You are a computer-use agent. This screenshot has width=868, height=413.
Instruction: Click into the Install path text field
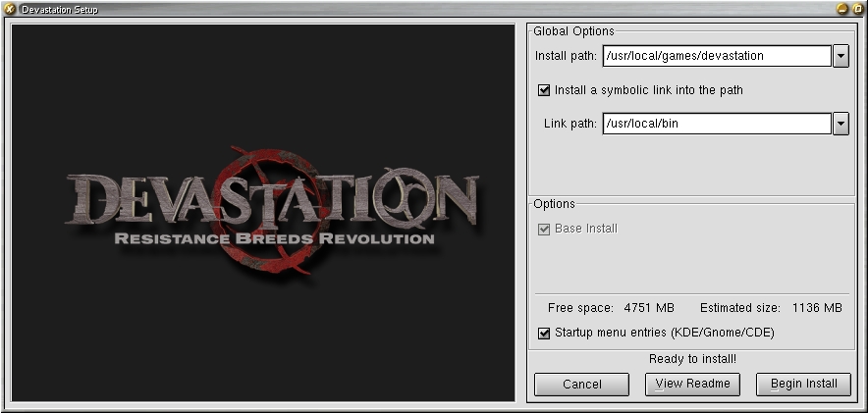pyautogui.click(x=717, y=56)
